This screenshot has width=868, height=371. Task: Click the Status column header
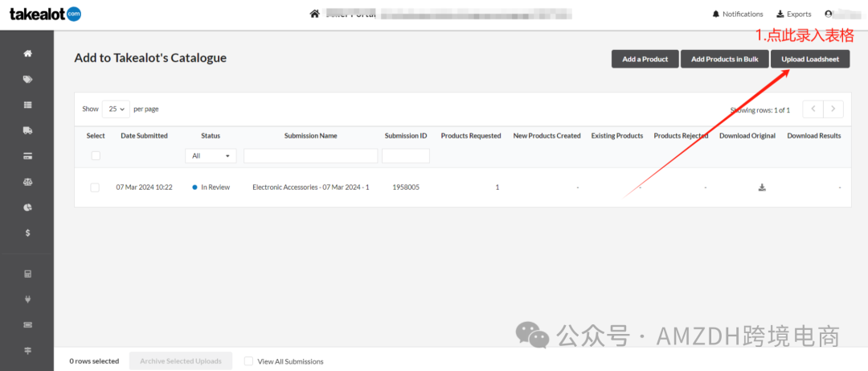(x=211, y=136)
